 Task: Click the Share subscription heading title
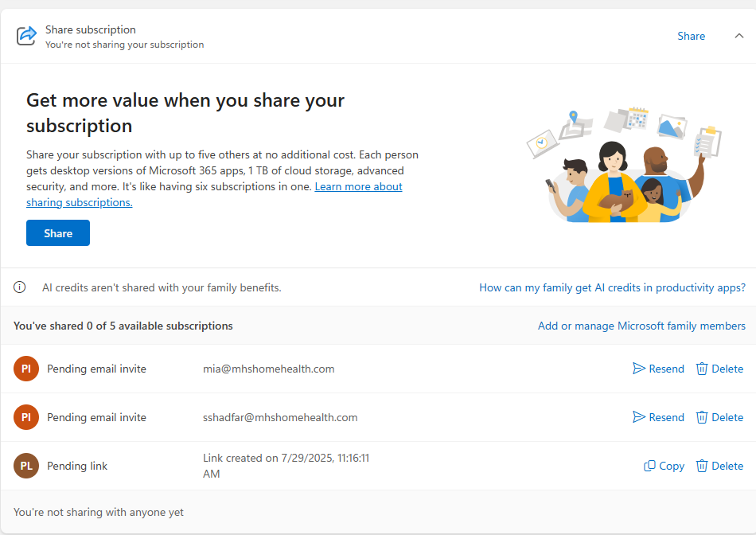(91, 30)
